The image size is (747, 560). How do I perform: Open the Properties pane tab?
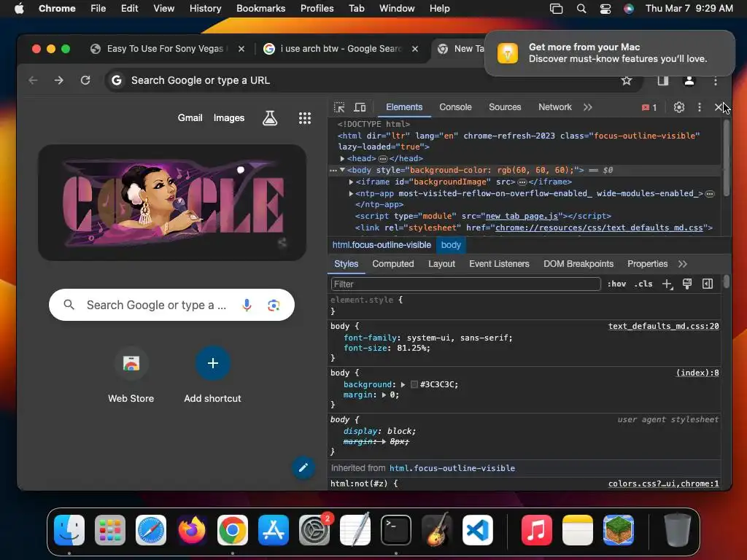[648, 264]
